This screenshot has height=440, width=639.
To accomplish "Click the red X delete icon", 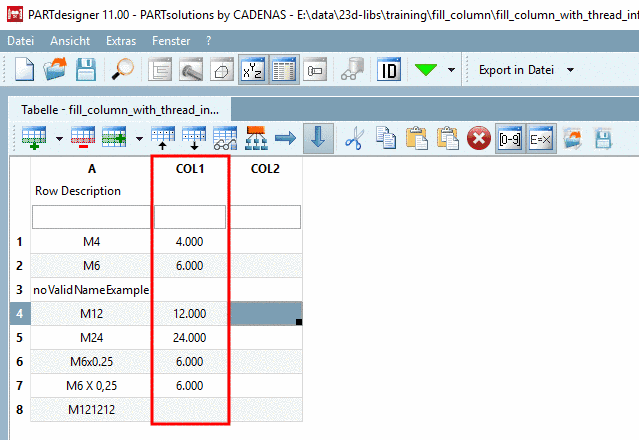I will pos(479,138).
